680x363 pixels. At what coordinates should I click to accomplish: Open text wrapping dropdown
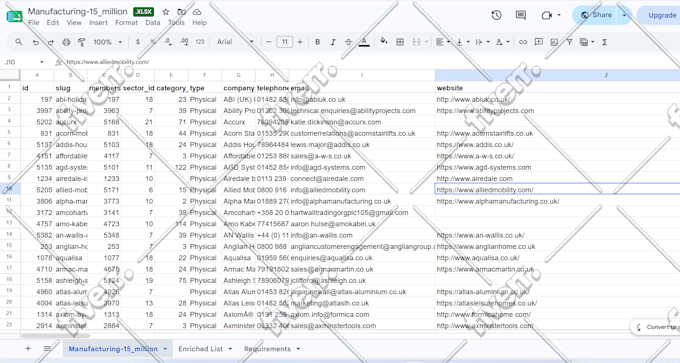coord(482,42)
